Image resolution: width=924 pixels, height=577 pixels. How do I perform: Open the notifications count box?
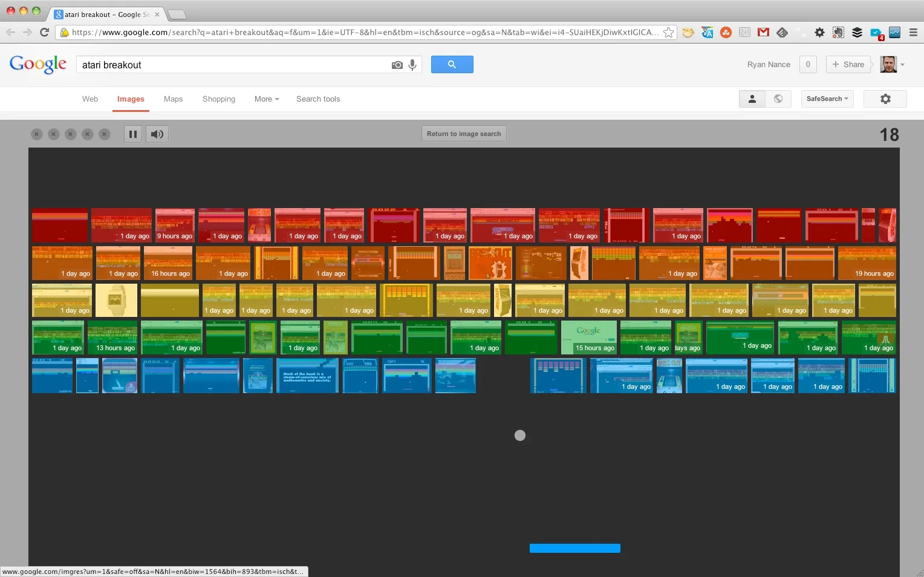point(808,64)
